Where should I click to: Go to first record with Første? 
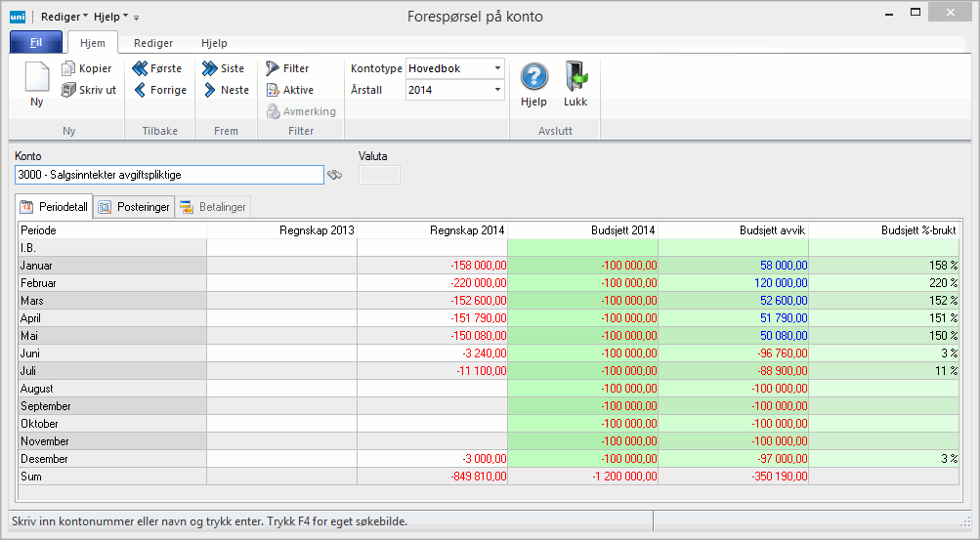tap(140, 69)
